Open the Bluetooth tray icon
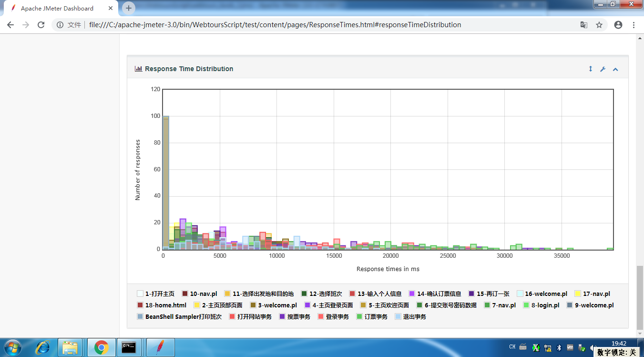This screenshot has height=357, width=644. [x=560, y=348]
